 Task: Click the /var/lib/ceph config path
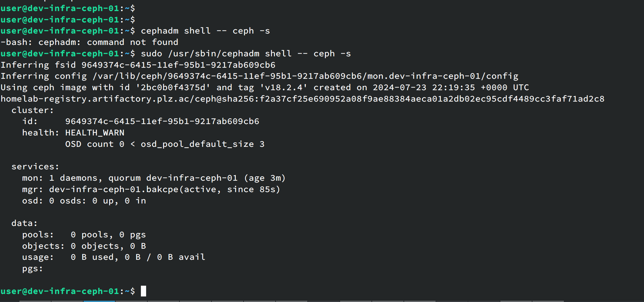click(x=305, y=76)
